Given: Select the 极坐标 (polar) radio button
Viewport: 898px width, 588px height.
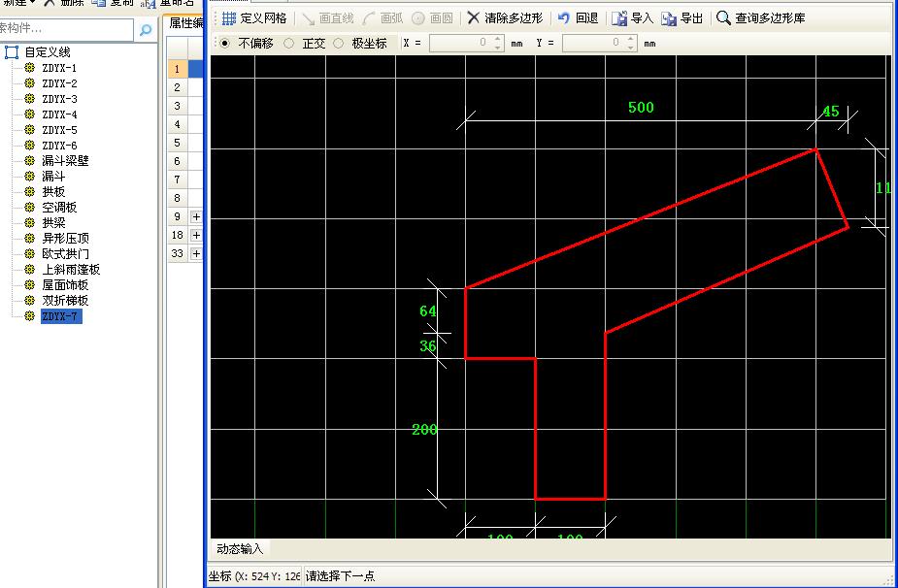Looking at the screenshot, I should 339,44.
